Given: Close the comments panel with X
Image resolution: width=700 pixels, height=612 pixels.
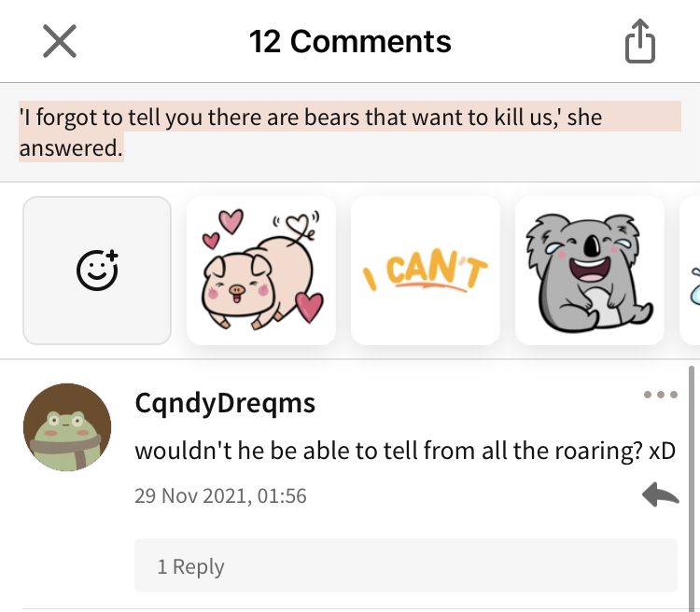Looking at the screenshot, I should [60, 41].
